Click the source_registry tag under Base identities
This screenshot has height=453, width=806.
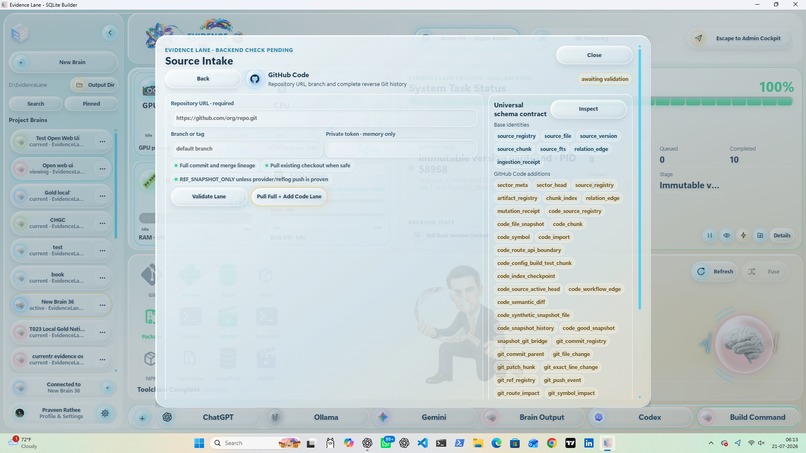[516, 136]
